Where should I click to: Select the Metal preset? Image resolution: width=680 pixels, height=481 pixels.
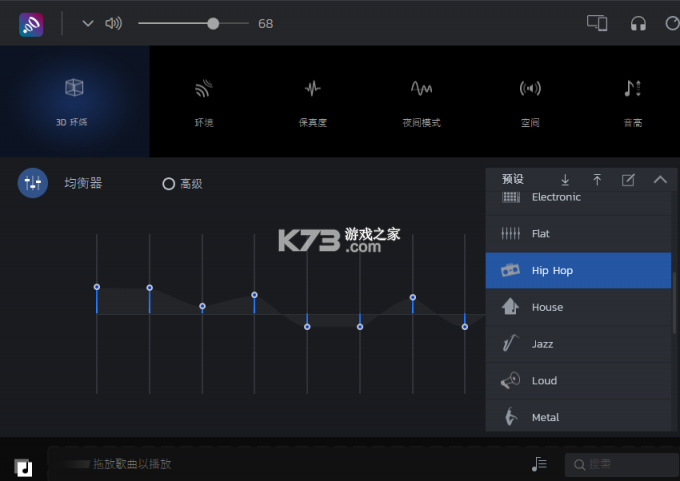(579, 416)
